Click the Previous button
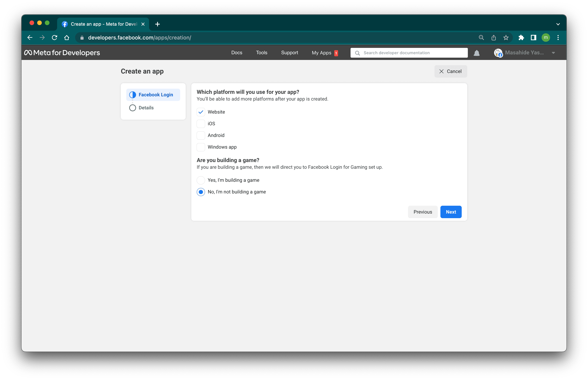Viewport: 588px width, 380px height. 422,212
